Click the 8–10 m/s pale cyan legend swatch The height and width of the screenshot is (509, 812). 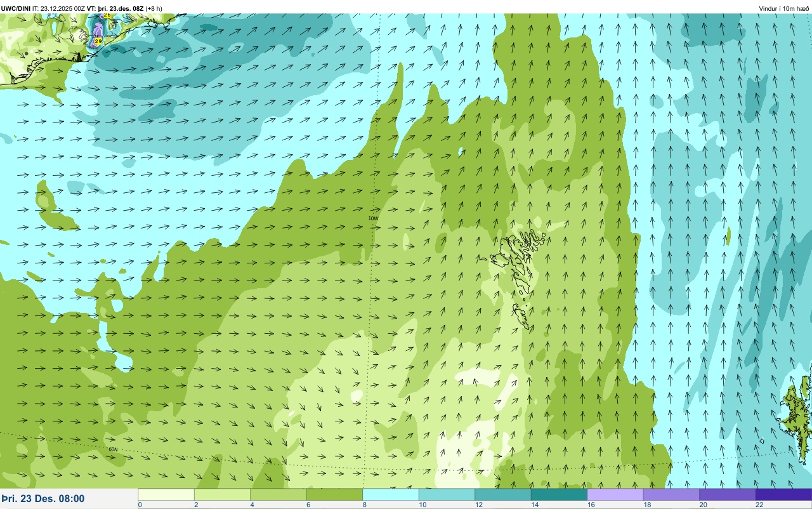(391, 494)
